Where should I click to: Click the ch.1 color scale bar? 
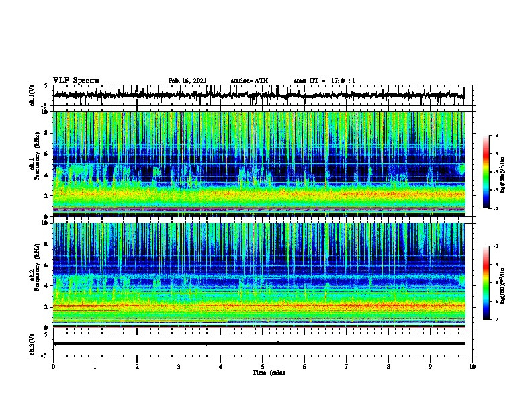tap(486, 172)
